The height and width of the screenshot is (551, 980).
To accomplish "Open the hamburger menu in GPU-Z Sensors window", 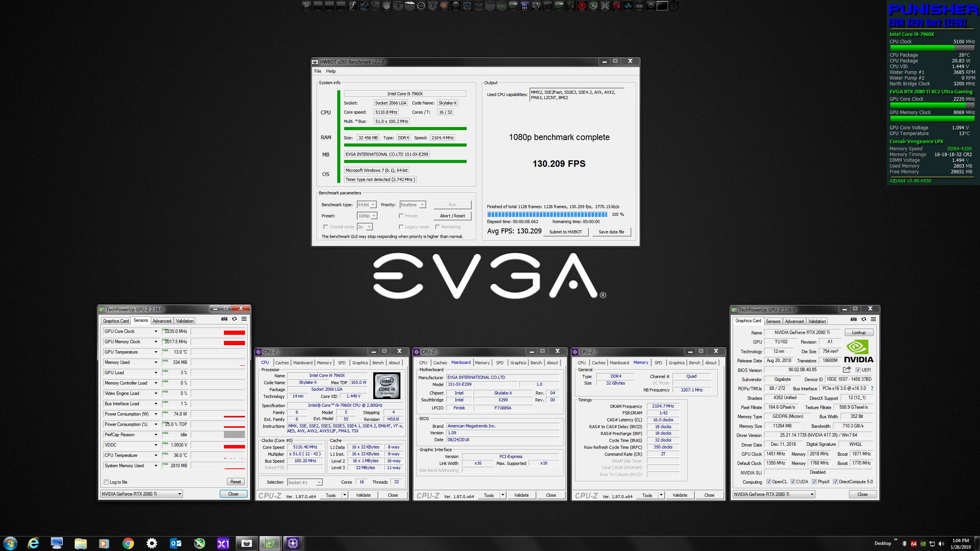I will coord(244,319).
